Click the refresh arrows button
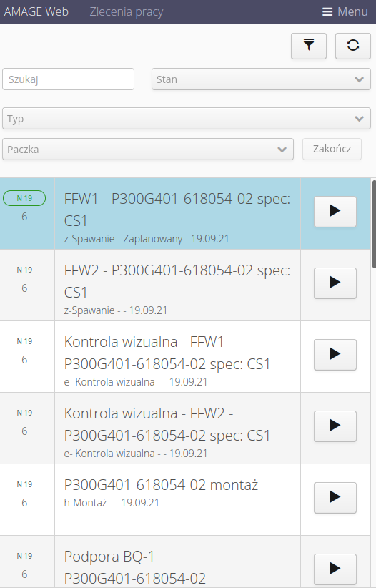 [352, 46]
